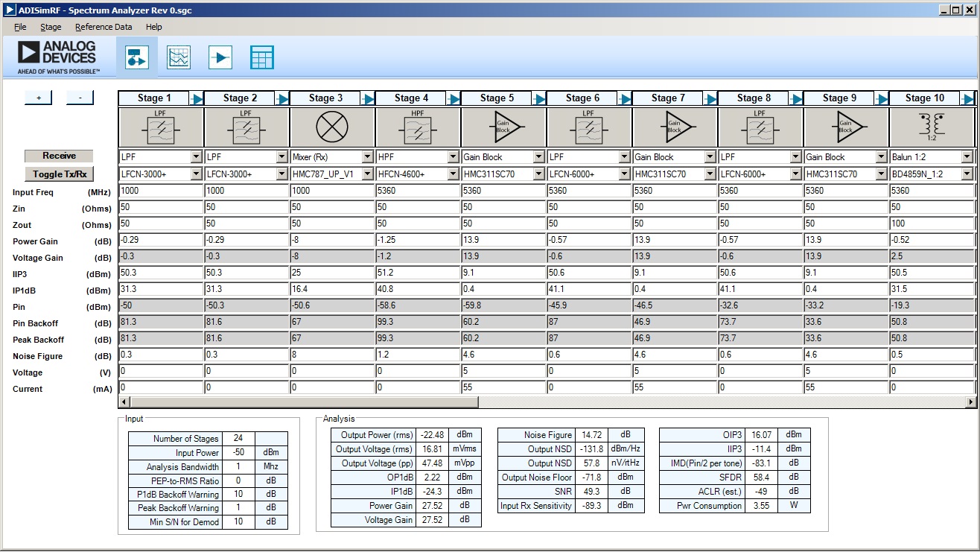The width and height of the screenshot is (980, 552).
Task: Open the HMC787_UP_V1 part dropdown in Stage 3
Action: [x=366, y=174]
